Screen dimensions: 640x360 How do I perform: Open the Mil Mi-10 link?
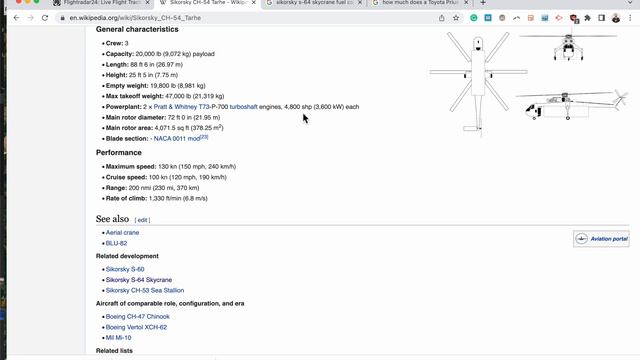(118, 338)
